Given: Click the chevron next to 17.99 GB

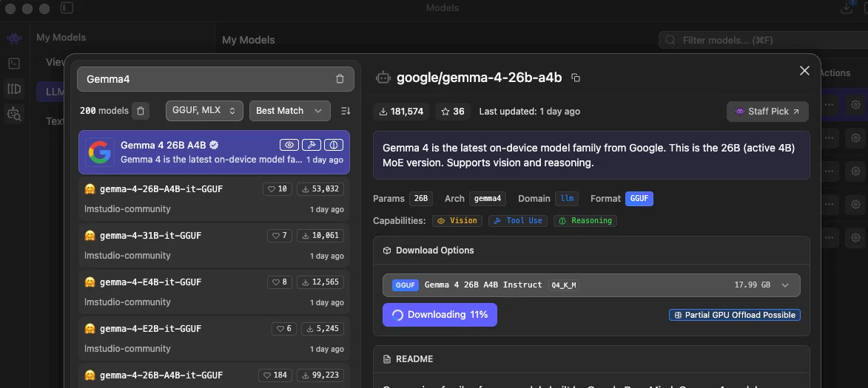Looking at the screenshot, I should click(x=785, y=285).
